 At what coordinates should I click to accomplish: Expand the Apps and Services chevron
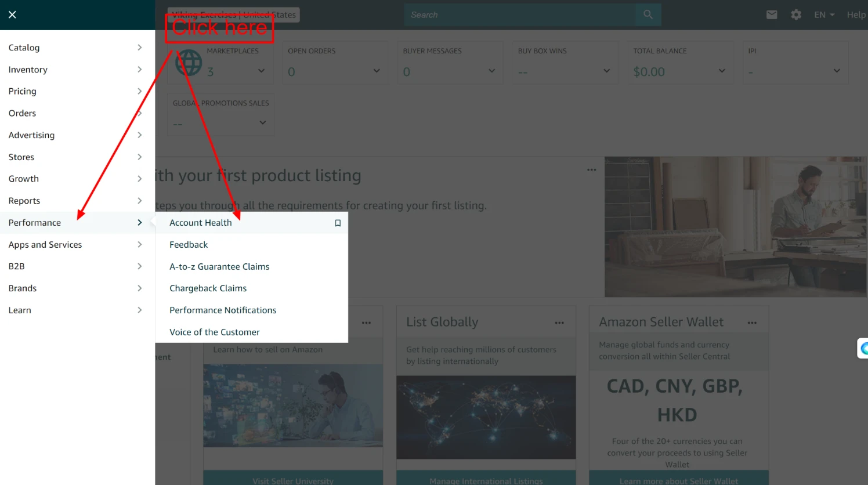tap(139, 244)
